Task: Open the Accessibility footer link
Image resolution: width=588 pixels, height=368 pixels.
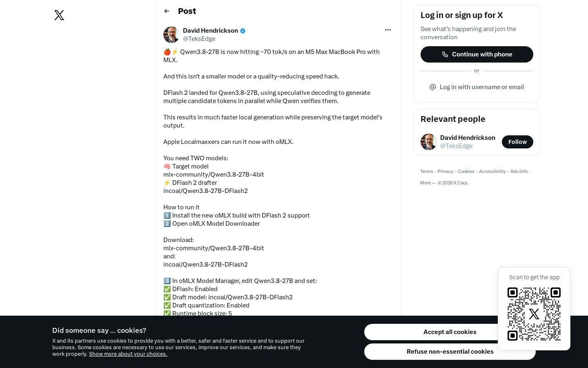Action: click(x=492, y=171)
